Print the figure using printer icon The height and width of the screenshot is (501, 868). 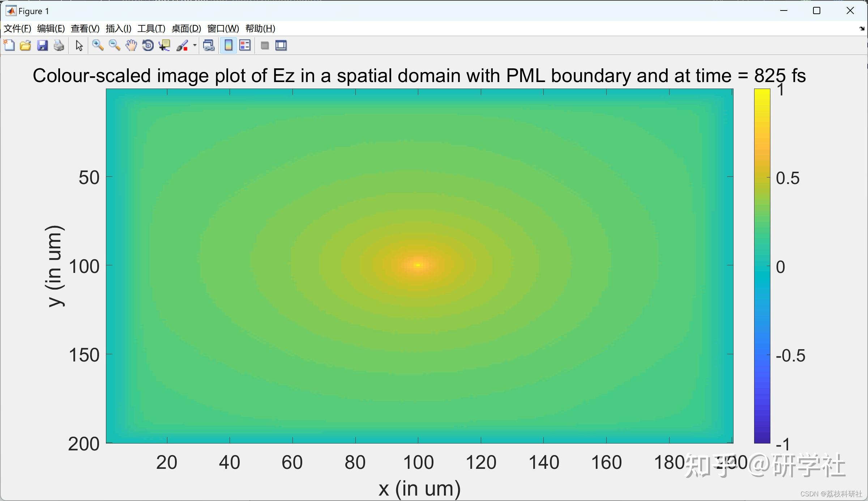point(59,46)
